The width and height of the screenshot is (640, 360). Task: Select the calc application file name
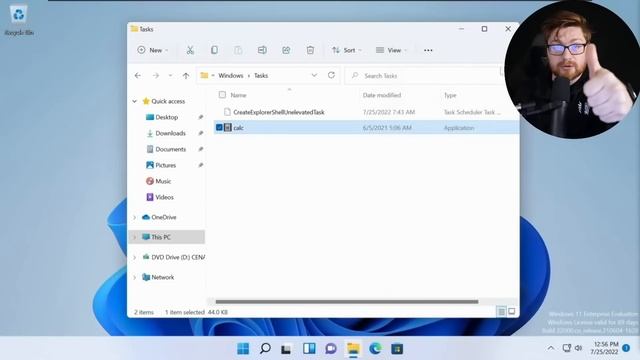click(238, 128)
